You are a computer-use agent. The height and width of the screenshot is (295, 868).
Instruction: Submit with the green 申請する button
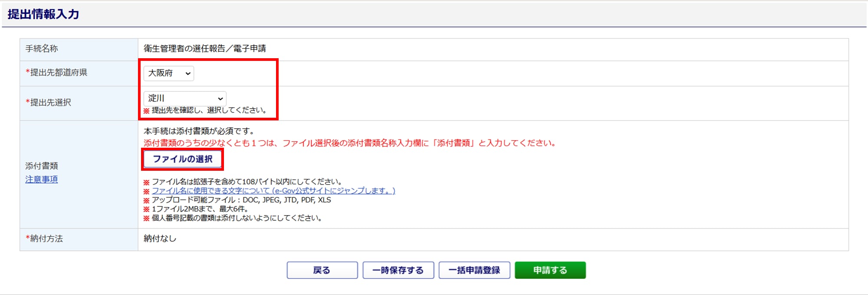click(x=550, y=270)
